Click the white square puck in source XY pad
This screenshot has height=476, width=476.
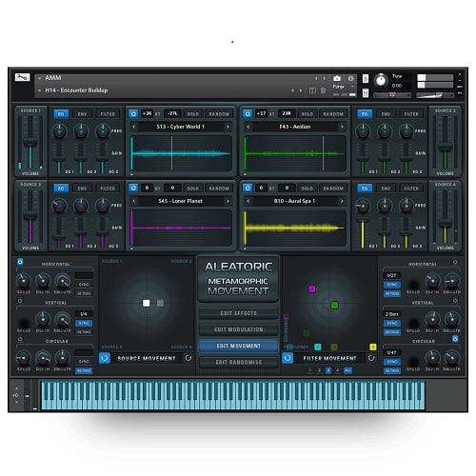(147, 303)
